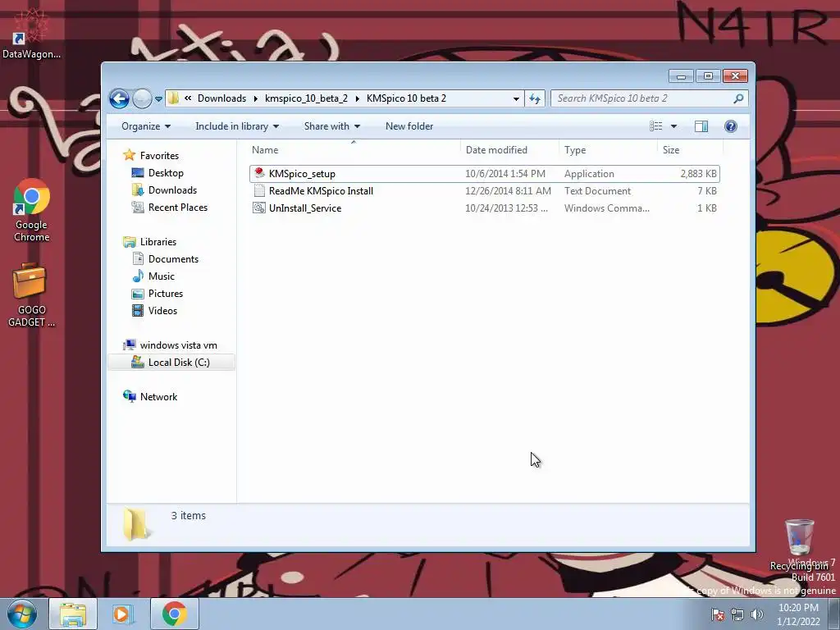Click the Downloads breadcrumb in address bar
The width and height of the screenshot is (840, 630).
pos(221,98)
